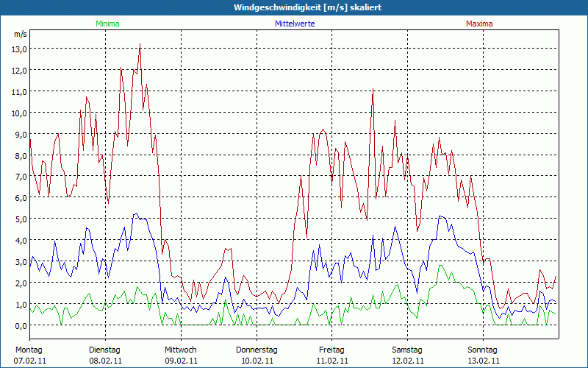Click the 12,0 y-axis value
Image resolution: width=588 pixels, height=368 pixels.
[21, 70]
